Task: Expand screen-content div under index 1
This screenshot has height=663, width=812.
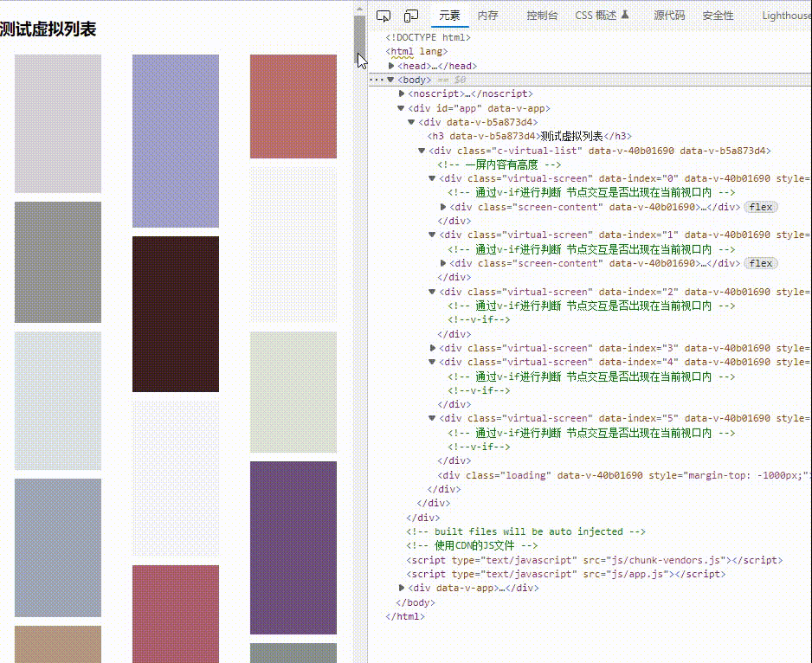Action: (443, 263)
